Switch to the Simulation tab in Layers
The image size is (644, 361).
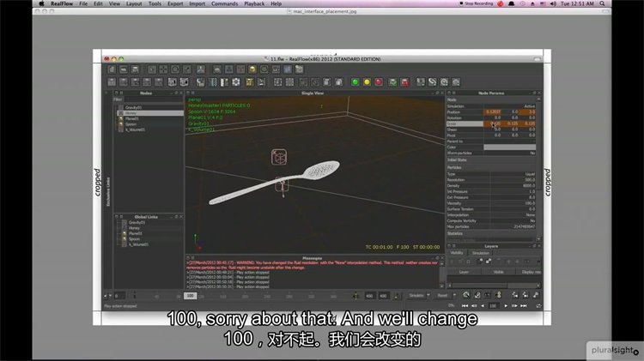480,253
